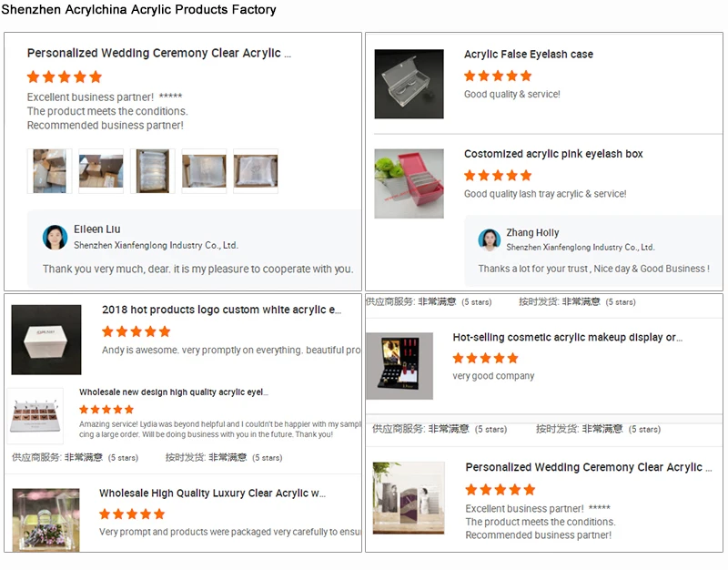Click the pink eyelash box product image

tap(409, 184)
